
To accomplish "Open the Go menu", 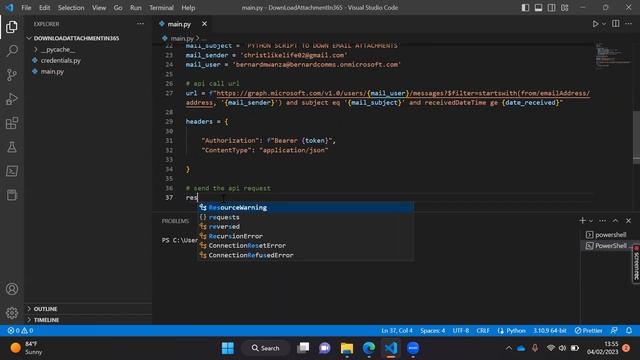I will pos(118,7).
